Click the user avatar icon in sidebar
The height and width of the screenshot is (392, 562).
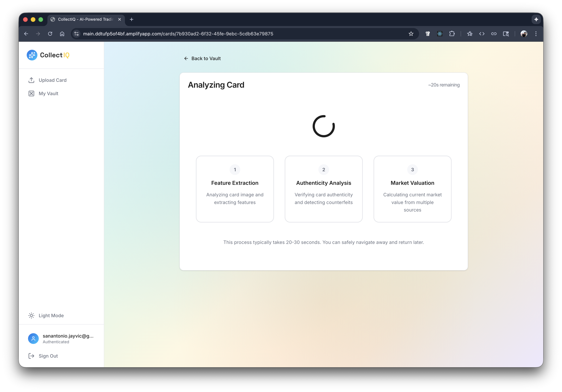(33, 338)
